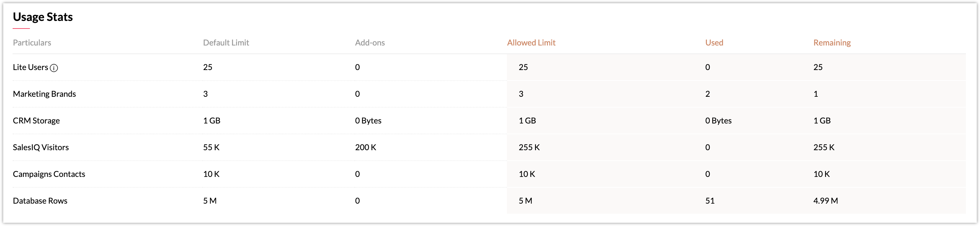
Task: Click the Remaining column header
Action: coord(832,43)
